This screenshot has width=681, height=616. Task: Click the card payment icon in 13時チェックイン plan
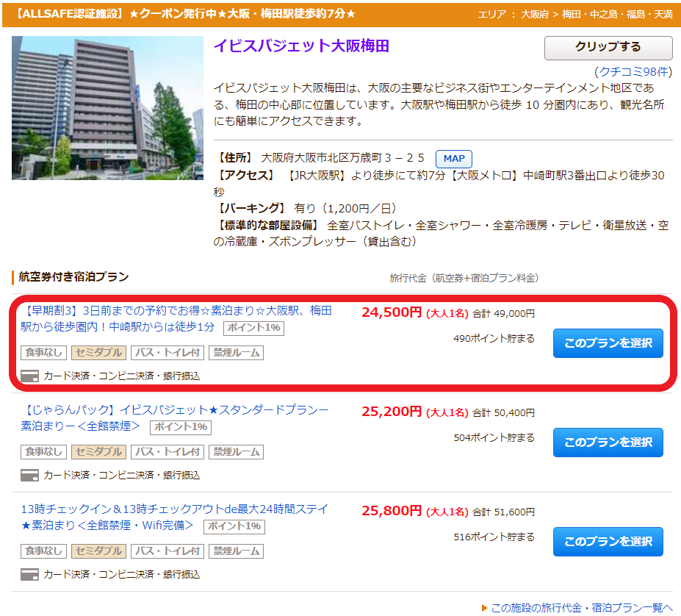29,574
